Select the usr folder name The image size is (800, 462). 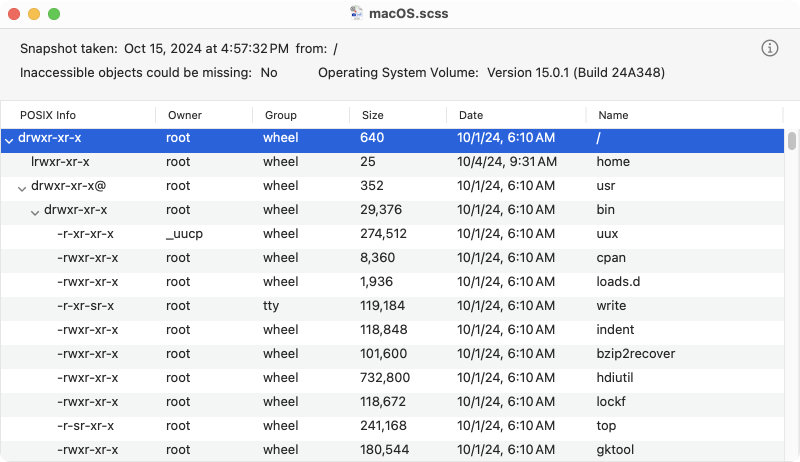click(606, 186)
